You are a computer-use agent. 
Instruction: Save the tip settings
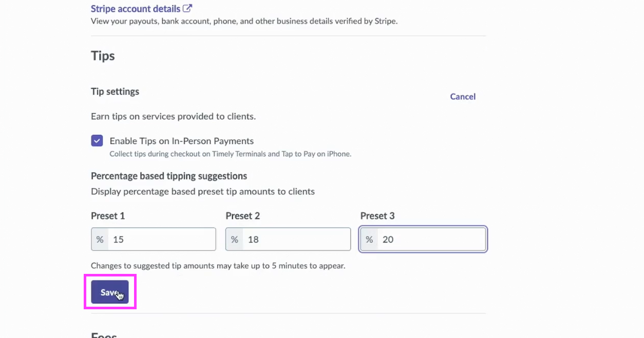tap(110, 292)
